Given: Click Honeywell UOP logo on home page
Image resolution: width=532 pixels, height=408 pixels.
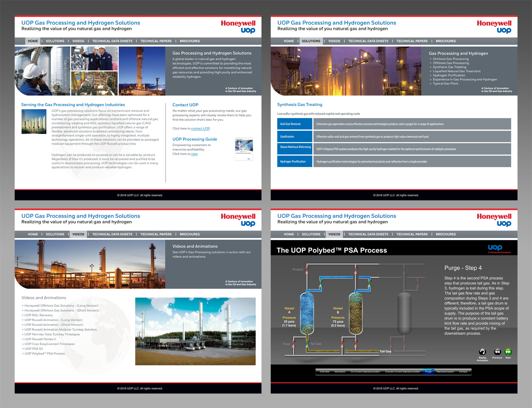Looking at the screenshot, I should coord(238,27).
